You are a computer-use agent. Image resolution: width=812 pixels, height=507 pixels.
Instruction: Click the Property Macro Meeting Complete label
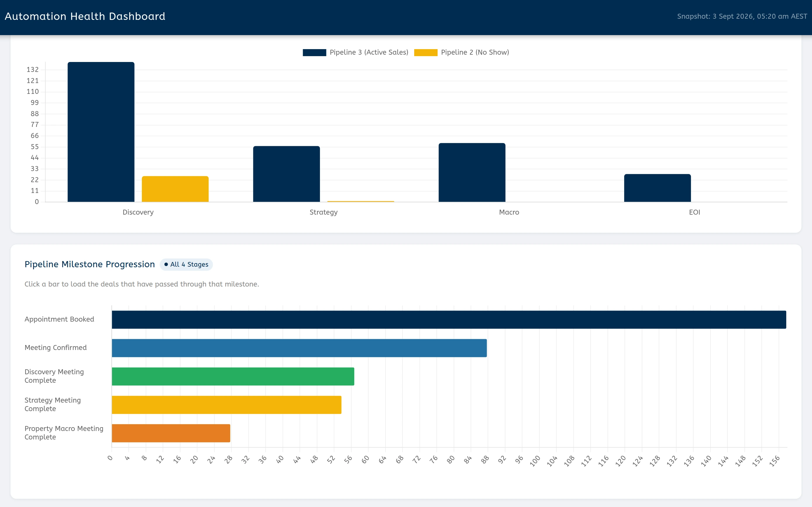point(64,433)
